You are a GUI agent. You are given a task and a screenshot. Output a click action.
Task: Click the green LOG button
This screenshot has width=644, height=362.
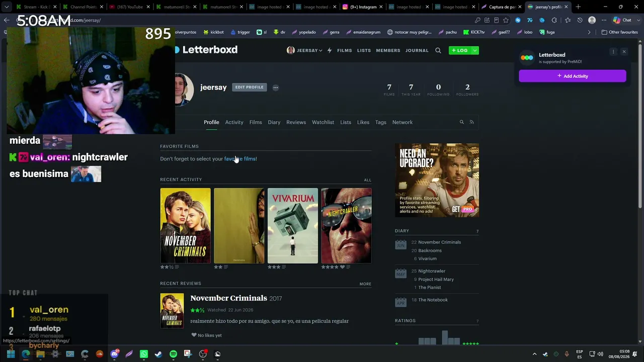[460, 50]
